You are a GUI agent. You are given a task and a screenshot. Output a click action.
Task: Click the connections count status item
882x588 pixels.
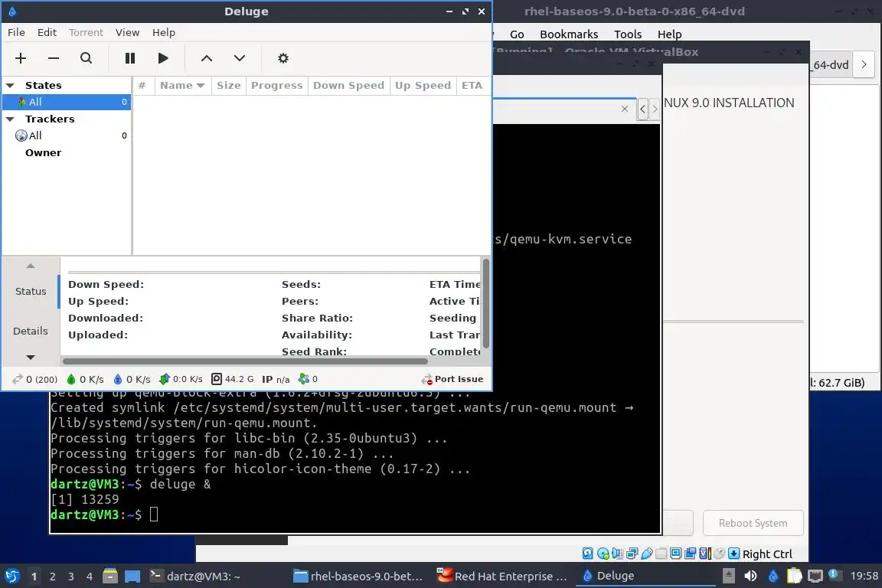[35, 379]
